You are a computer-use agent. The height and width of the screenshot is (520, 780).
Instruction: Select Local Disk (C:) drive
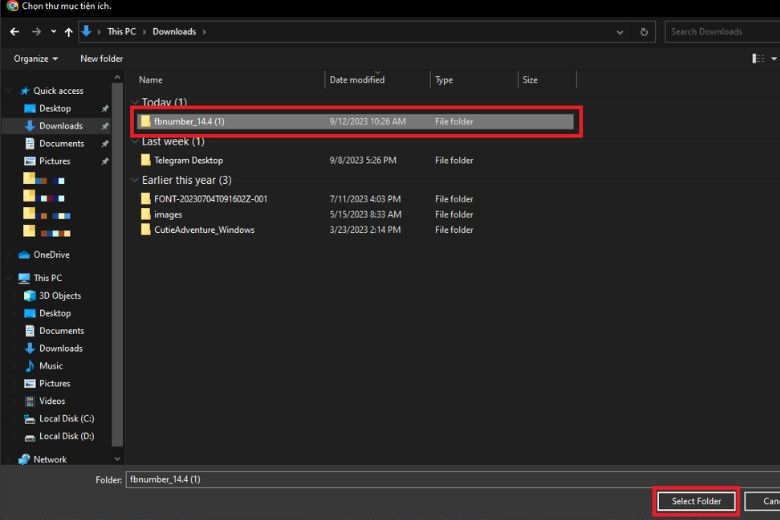pyautogui.click(x=65, y=419)
